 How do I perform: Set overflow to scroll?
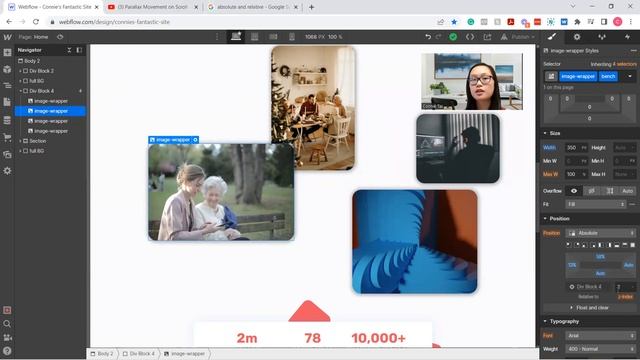(610, 191)
